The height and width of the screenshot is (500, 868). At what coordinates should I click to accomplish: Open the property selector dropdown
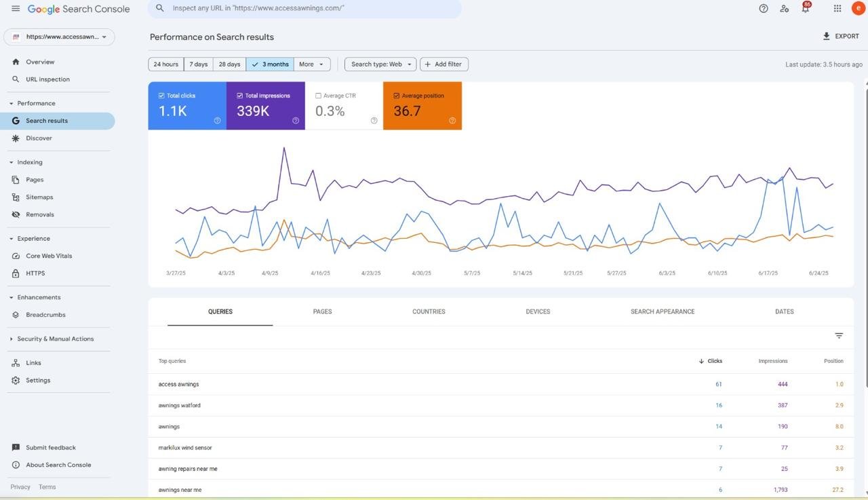(x=60, y=37)
